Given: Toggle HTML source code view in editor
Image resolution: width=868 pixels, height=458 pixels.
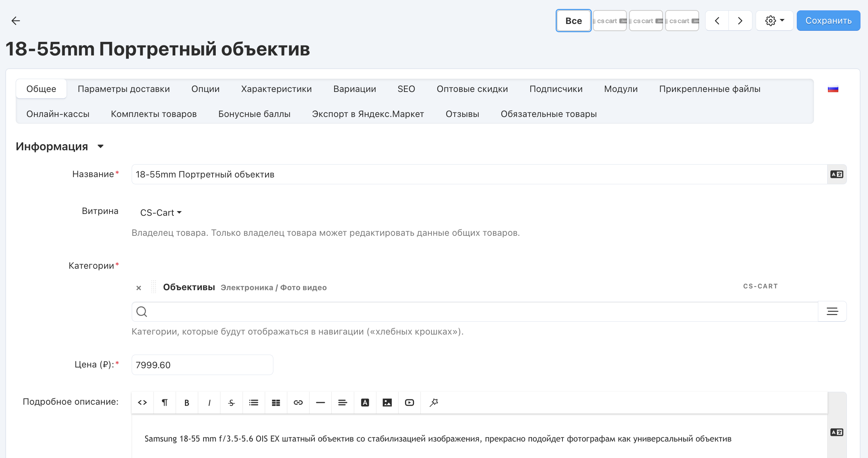Looking at the screenshot, I should [x=142, y=403].
